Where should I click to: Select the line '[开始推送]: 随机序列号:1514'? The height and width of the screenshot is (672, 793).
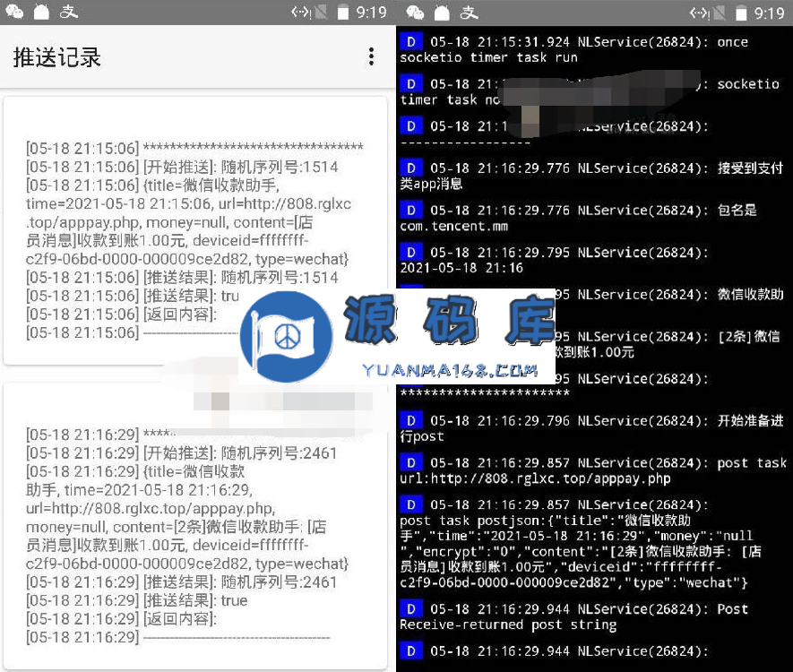click(x=182, y=167)
